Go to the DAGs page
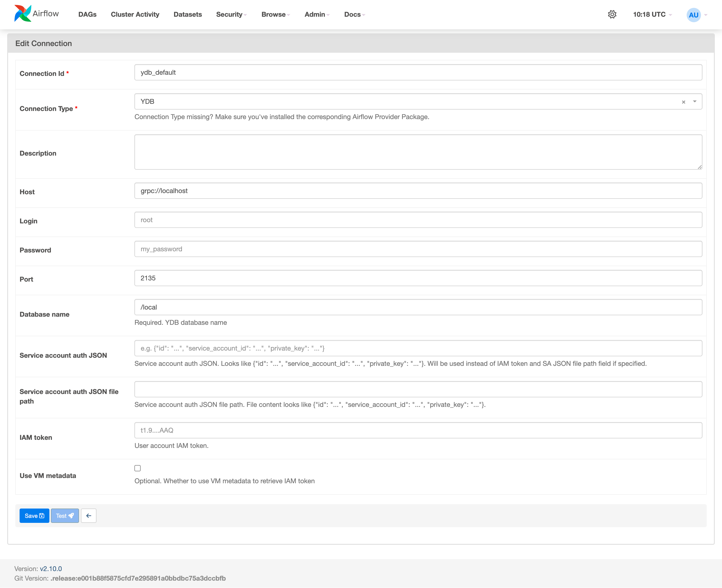 (x=87, y=15)
